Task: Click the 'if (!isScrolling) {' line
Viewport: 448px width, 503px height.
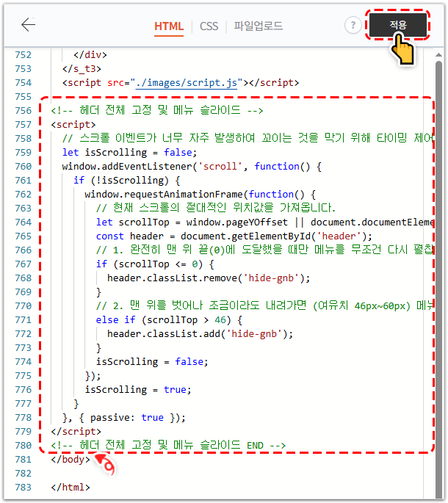Action: [127, 181]
